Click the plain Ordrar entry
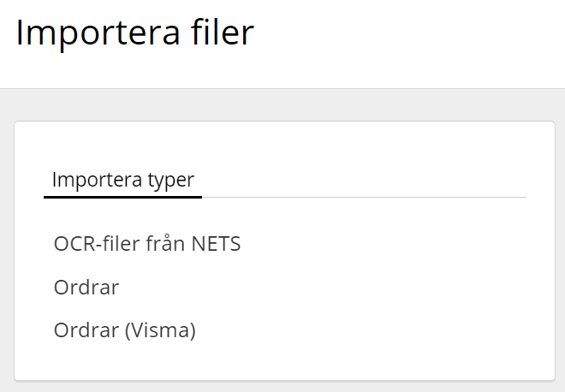The image size is (565, 392). (86, 288)
